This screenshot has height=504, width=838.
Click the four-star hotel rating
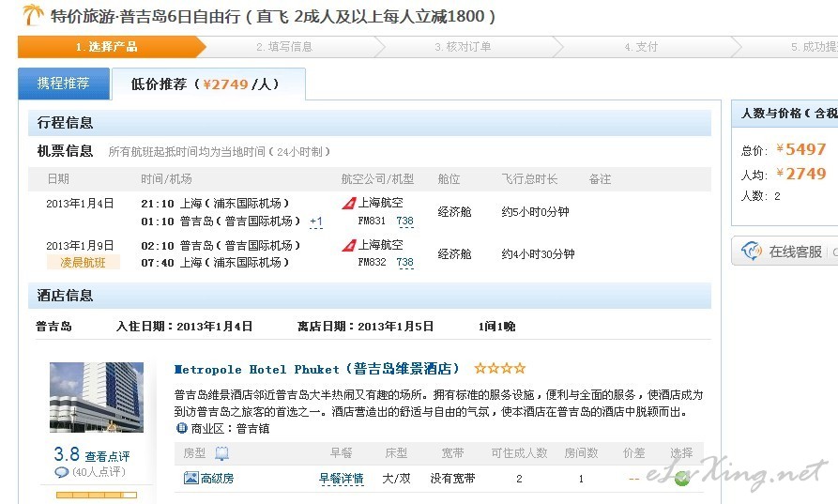tap(499, 368)
